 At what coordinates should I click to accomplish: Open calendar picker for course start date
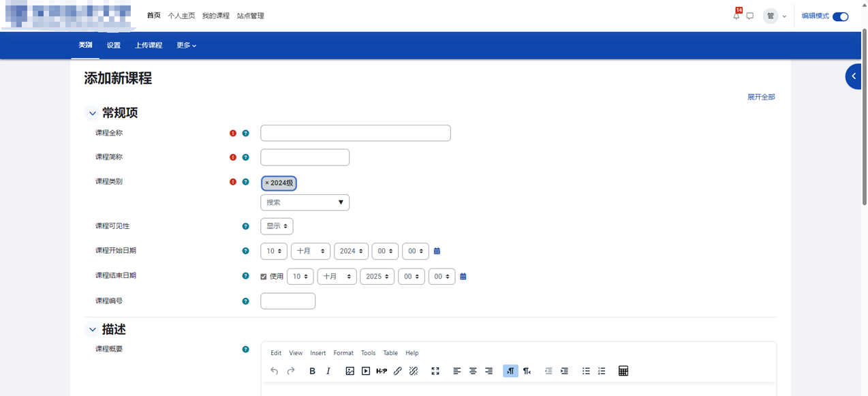click(437, 252)
